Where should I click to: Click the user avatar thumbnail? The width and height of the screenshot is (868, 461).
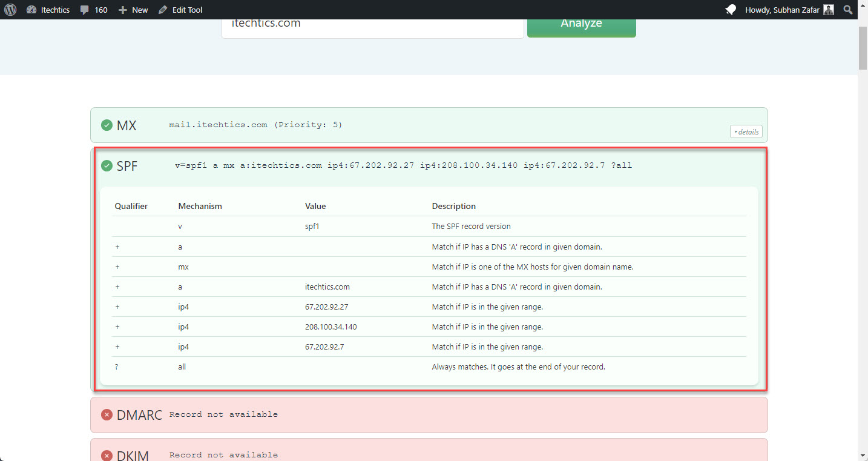[829, 10]
